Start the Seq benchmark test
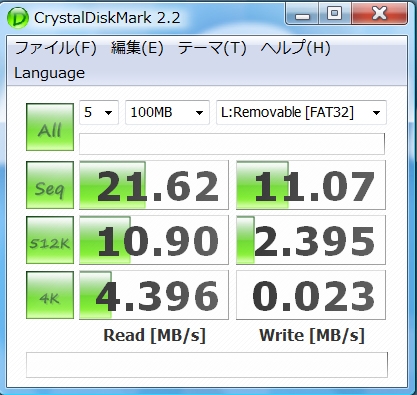The image size is (417, 395). point(50,185)
